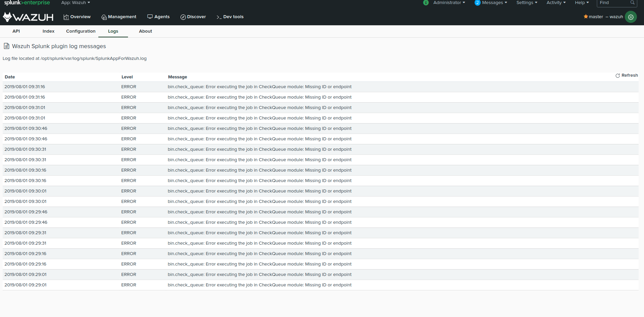Open the App: Wazuh dropdown
644x317 pixels.
pyautogui.click(x=75, y=3)
